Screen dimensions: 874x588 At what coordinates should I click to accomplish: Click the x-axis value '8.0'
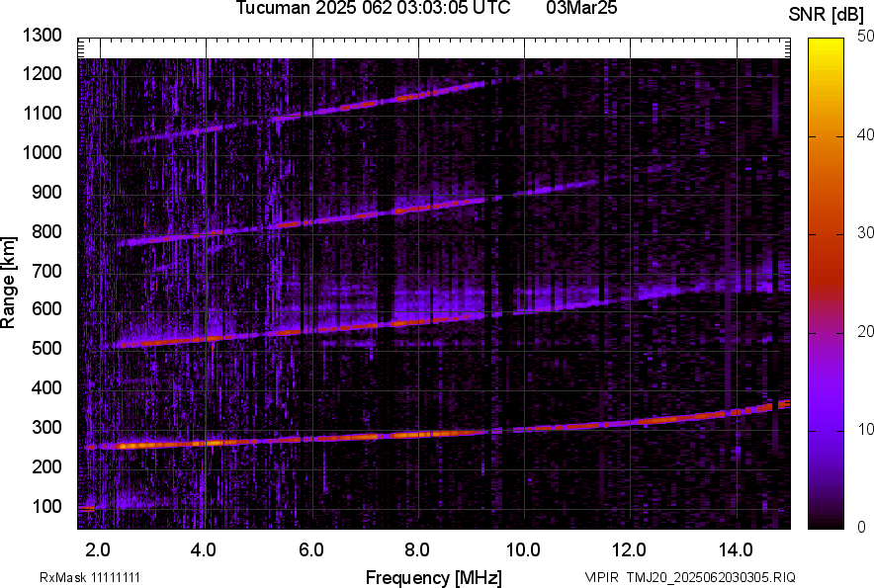[417, 550]
